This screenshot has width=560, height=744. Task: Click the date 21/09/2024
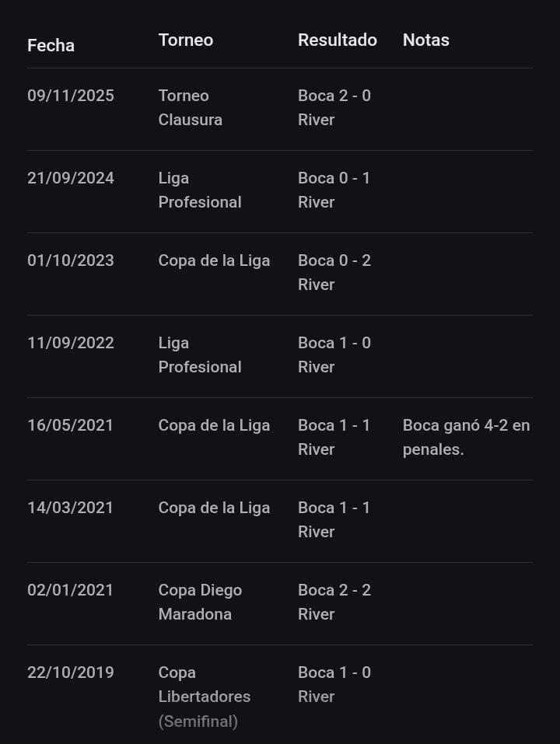point(70,178)
